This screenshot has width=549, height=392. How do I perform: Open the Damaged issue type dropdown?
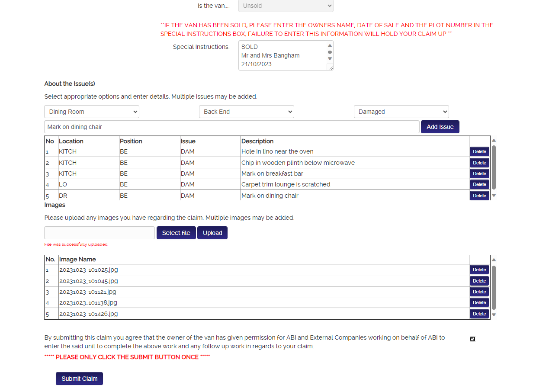[x=401, y=112]
